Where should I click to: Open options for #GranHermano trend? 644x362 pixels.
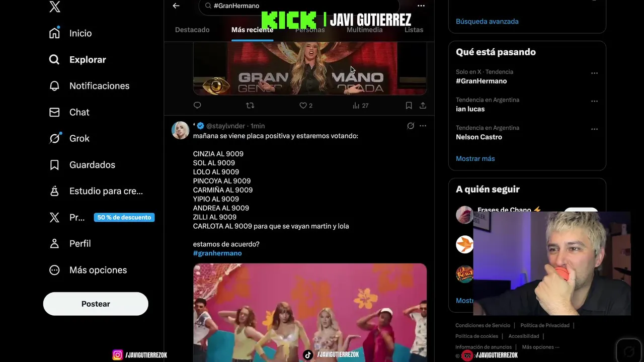pos(594,73)
